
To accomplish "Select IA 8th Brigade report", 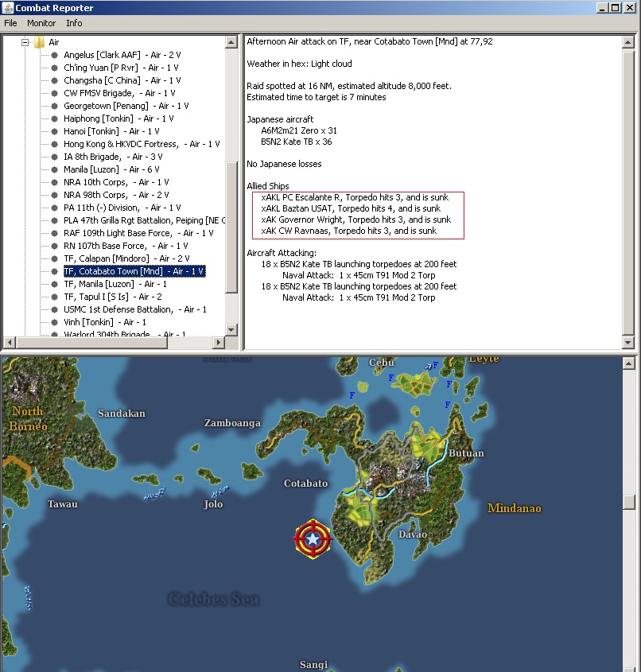I will click(113, 157).
